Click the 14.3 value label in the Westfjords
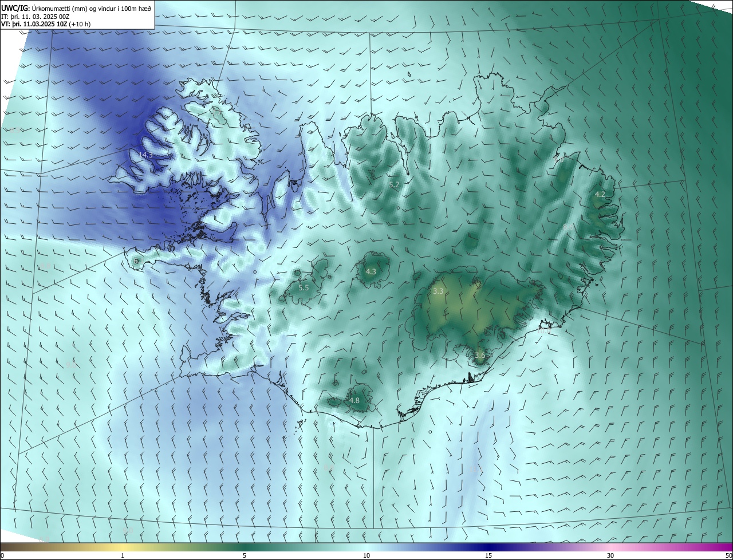This screenshot has width=733, height=560. pyautogui.click(x=145, y=155)
